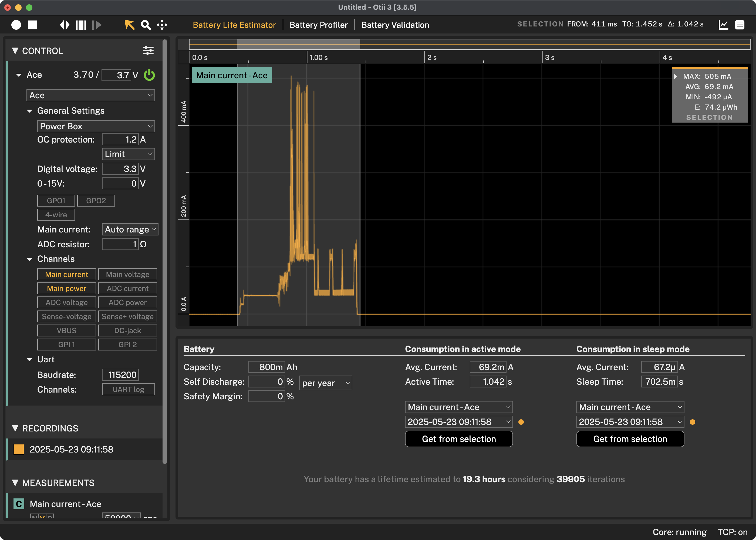Open the Auto range dropdown

(130, 230)
